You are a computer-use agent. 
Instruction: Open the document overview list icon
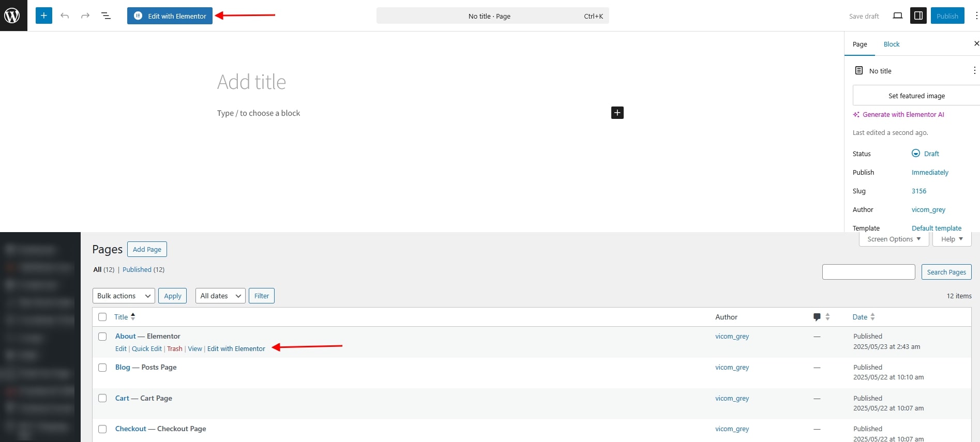pos(106,16)
